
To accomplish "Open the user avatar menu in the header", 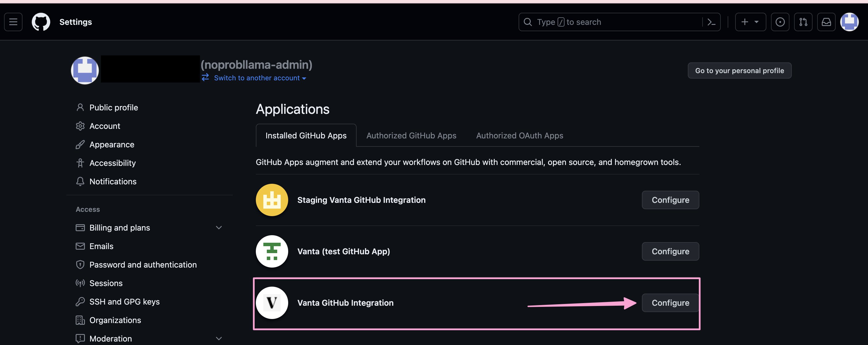I will [850, 22].
